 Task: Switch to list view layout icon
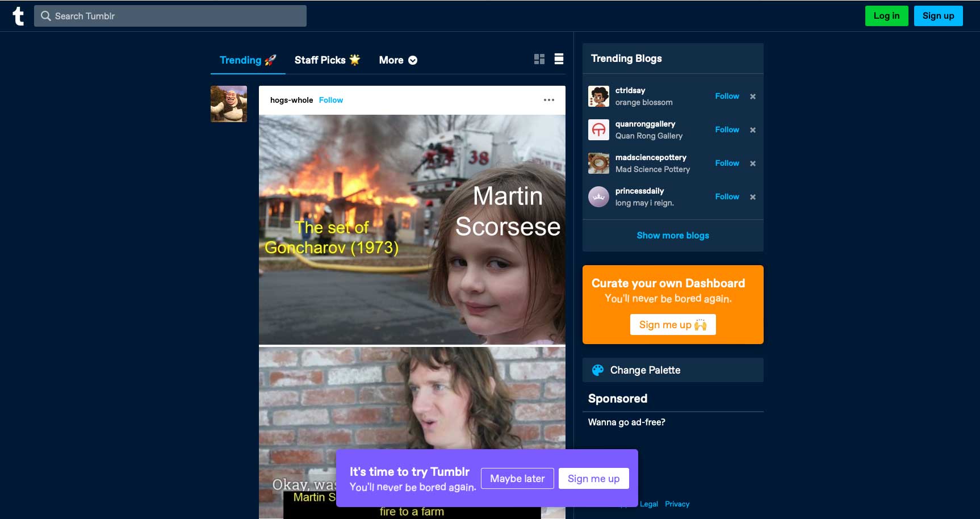click(559, 59)
